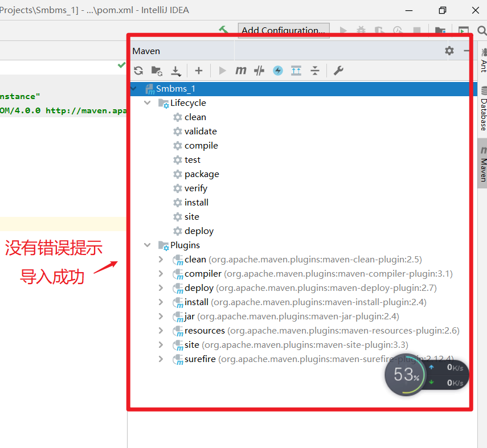Viewport: 487px width, 448px height.
Task: Click Add Configuration button
Action: pos(284,30)
